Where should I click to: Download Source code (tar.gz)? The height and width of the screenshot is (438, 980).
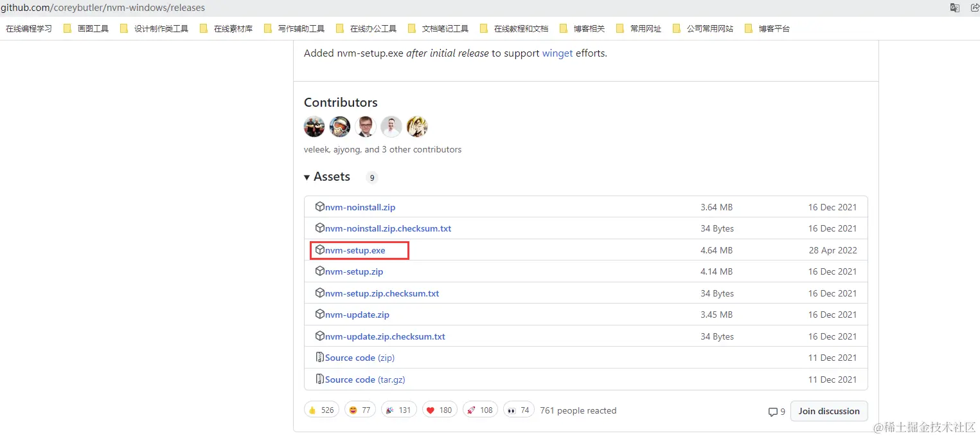pyautogui.click(x=365, y=379)
